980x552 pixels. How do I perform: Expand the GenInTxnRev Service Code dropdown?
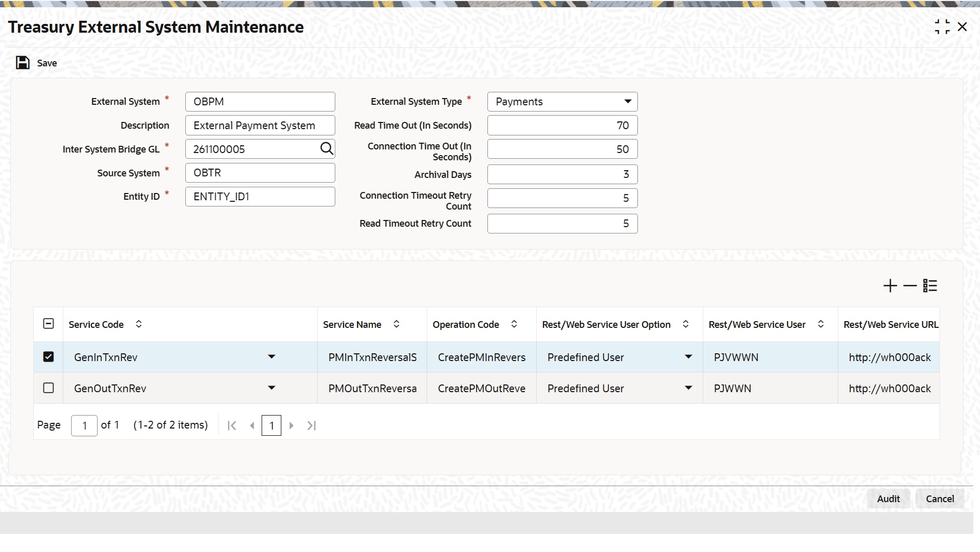[x=271, y=357]
